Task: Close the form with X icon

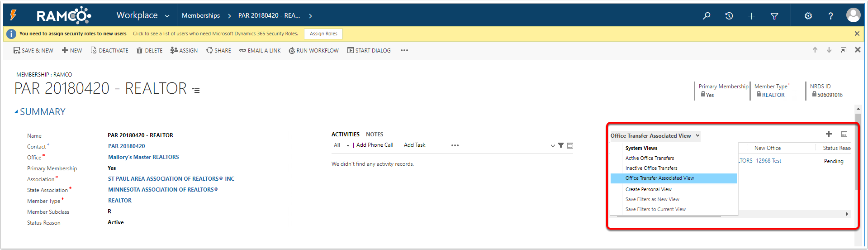Action: pos(858,50)
